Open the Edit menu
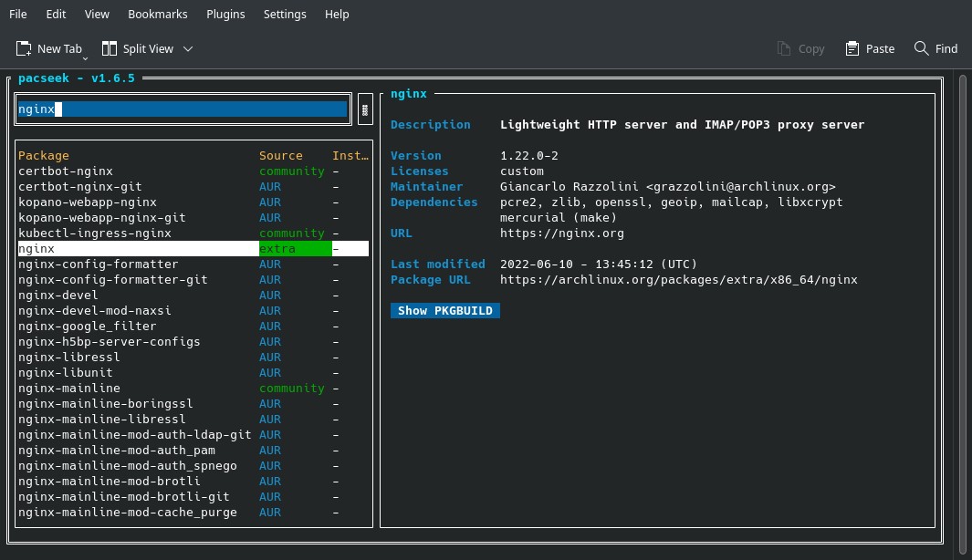This screenshot has width=972, height=560. [56, 15]
